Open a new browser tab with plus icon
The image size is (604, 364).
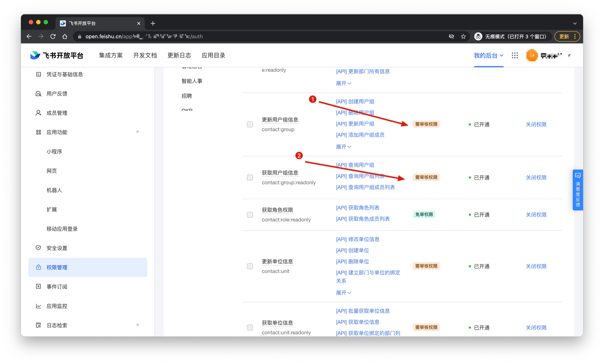153,23
